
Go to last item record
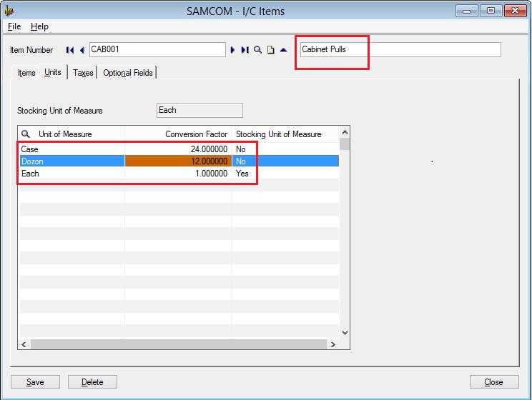click(245, 50)
